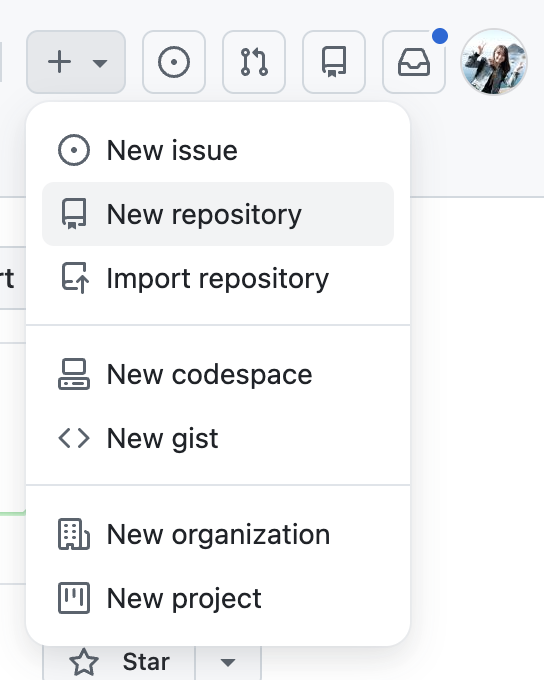Image resolution: width=544 pixels, height=680 pixels.
Task: Select New project from the menu
Action: (x=218, y=598)
